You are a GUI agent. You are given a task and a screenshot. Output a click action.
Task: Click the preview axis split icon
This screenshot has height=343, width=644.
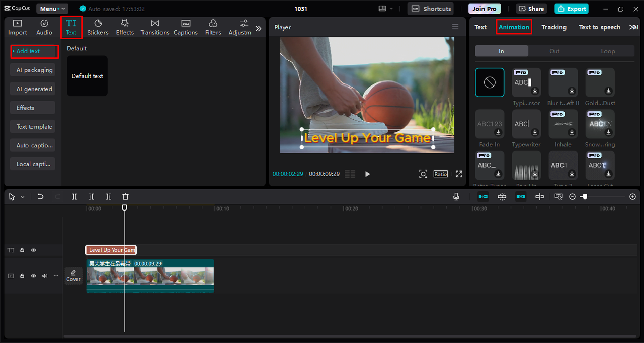click(540, 197)
